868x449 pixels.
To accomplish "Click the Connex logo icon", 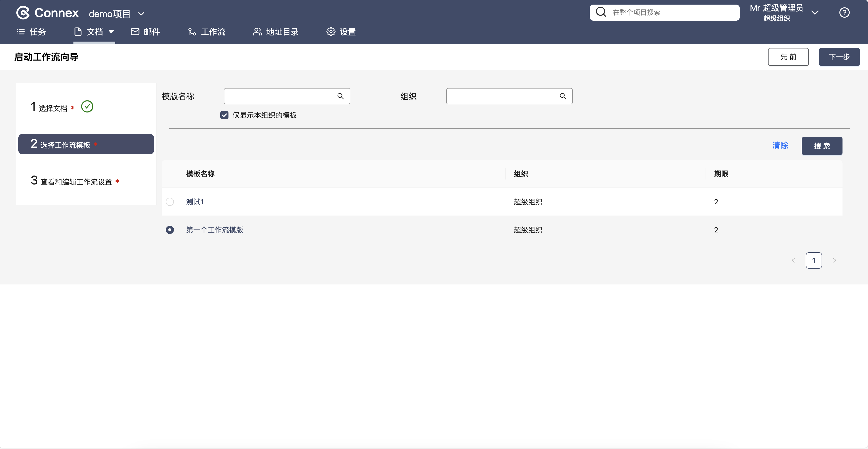I will tap(23, 13).
